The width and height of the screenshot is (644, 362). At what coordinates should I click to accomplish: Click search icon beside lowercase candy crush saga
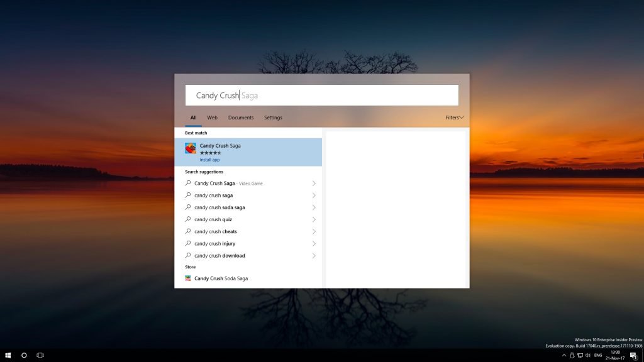coord(187,195)
